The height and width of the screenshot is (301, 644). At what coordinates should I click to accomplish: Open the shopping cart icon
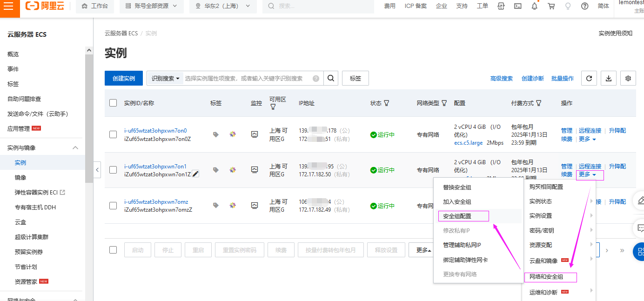[551, 6]
